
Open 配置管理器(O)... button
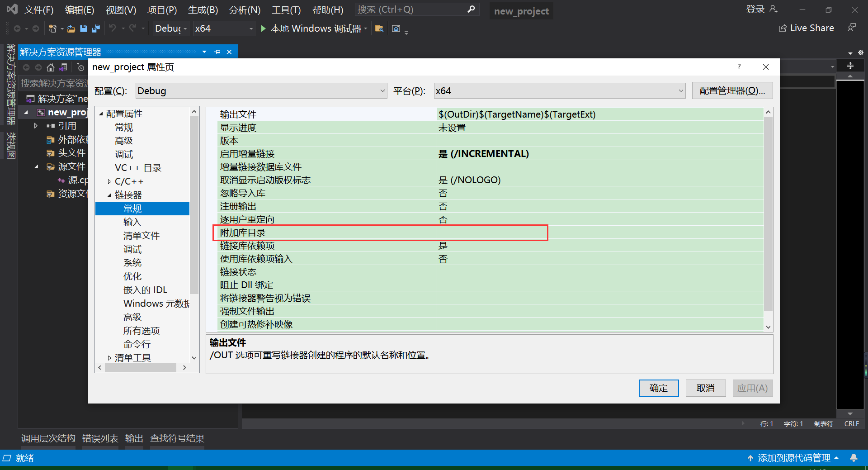tap(732, 90)
